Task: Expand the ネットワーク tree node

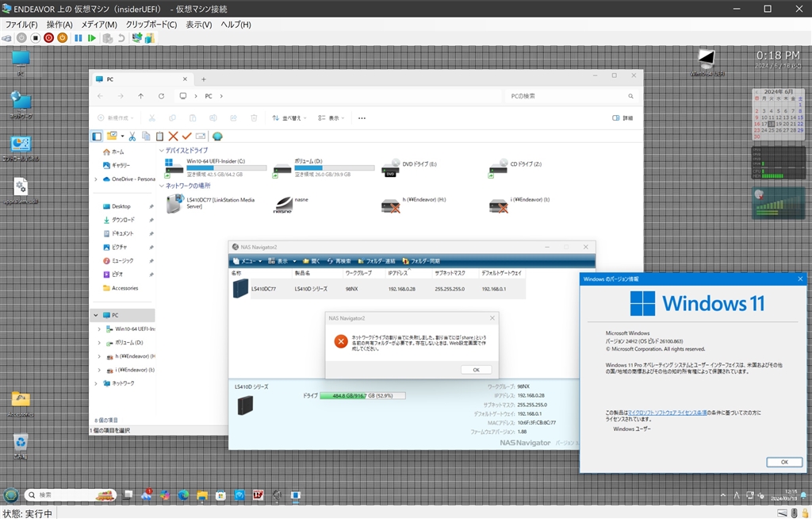Action: [96, 383]
